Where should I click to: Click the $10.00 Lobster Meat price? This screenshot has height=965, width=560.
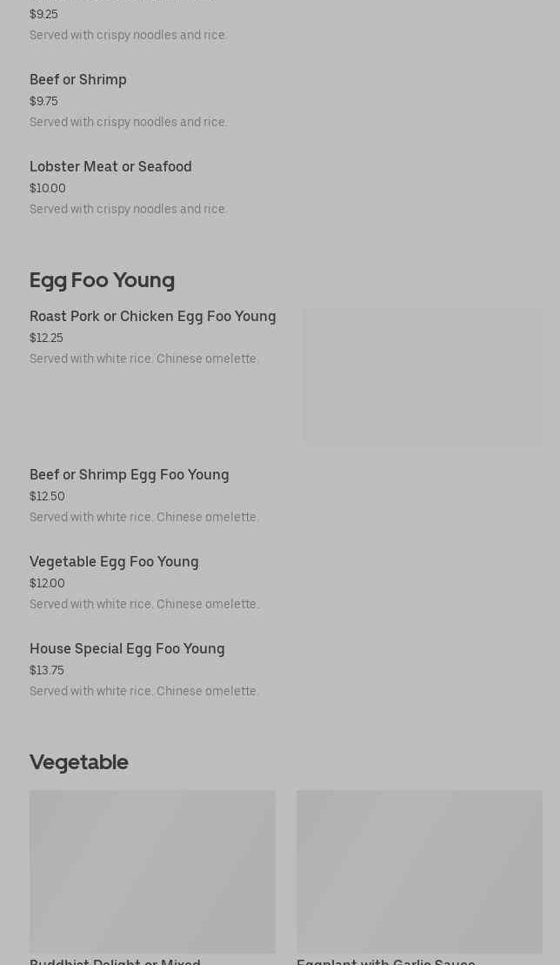coord(48,189)
